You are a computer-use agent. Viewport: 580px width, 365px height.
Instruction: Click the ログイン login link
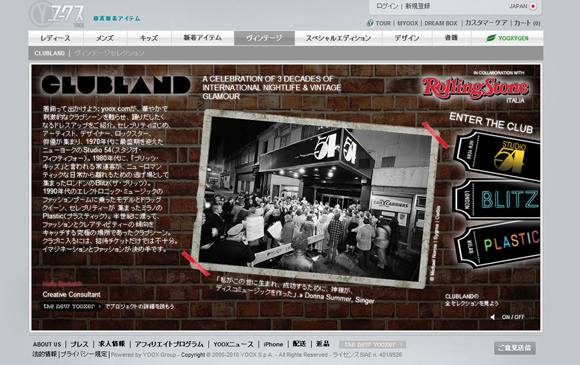tap(387, 6)
